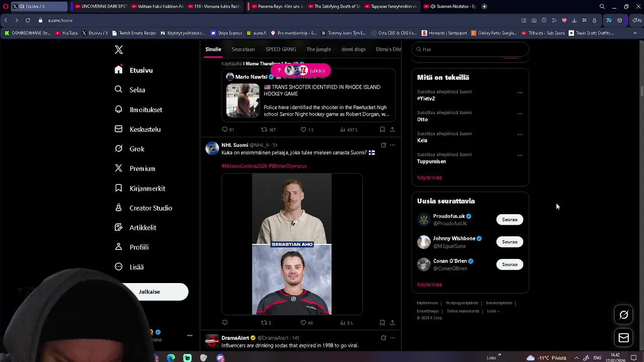Viewport: 644px width, 362px height.
Task: Open Kirjanmerkit bookmarks
Action: pyautogui.click(x=140, y=189)
